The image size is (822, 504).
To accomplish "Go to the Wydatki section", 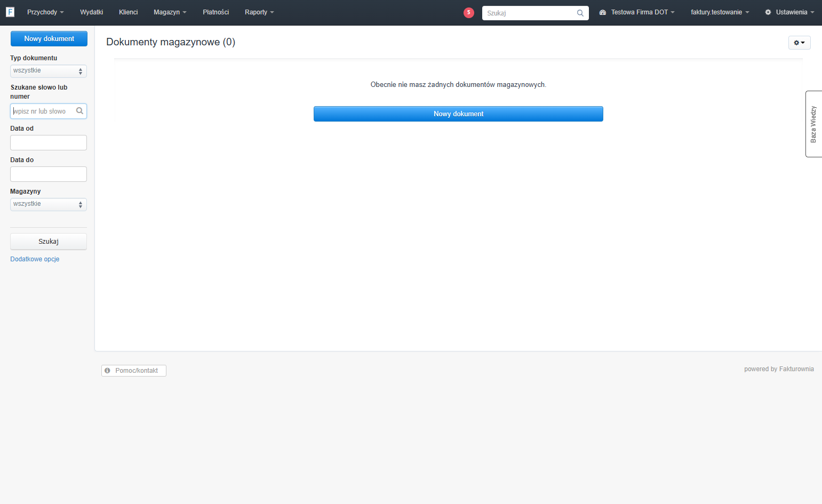I will (91, 12).
